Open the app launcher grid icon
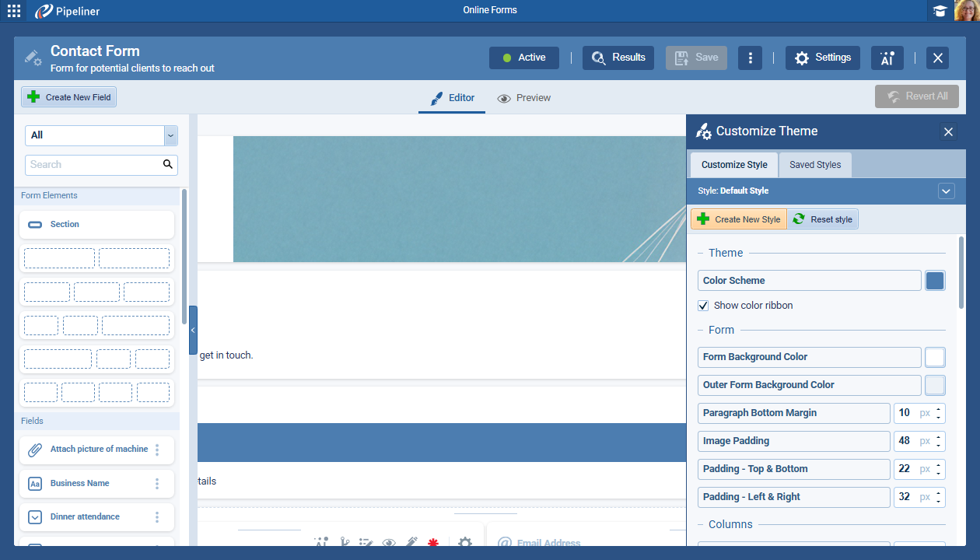Image resolution: width=980 pixels, height=560 pixels. tap(14, 11)
